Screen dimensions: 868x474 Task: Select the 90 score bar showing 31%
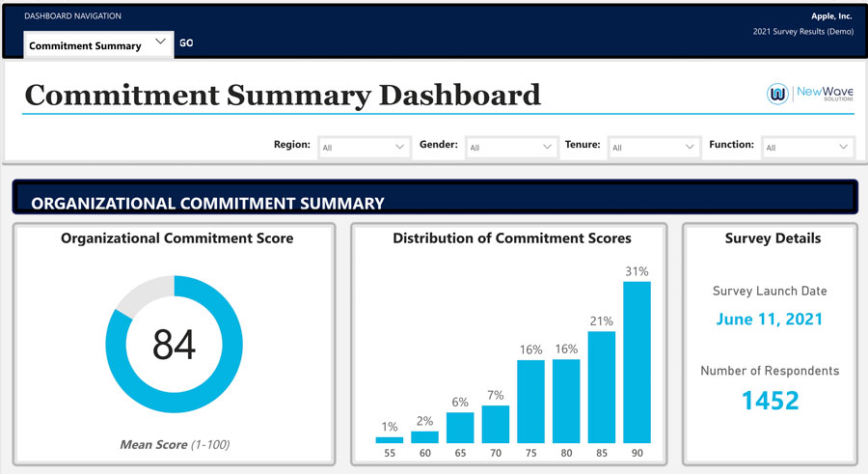coord(637,363)
